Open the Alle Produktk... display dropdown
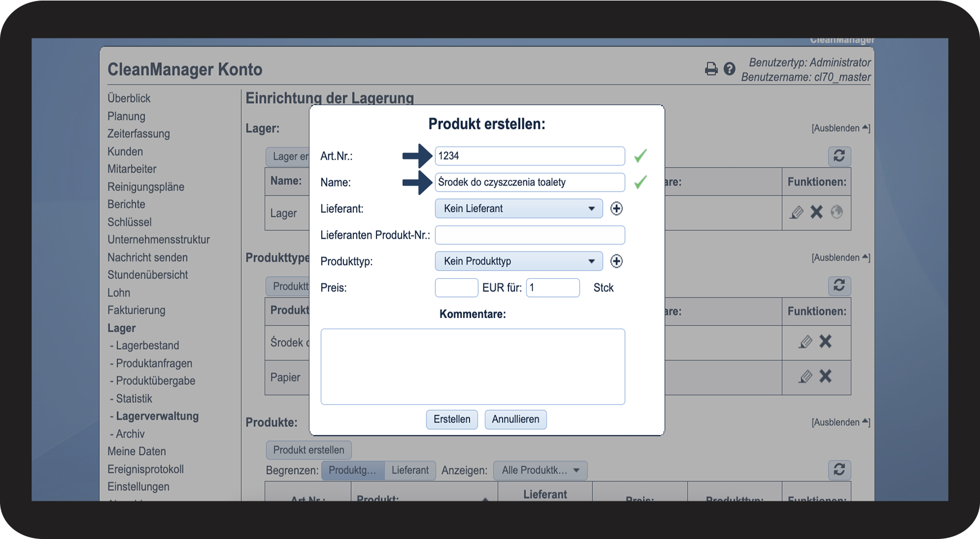The width and height of the screenshot is (980, 539). (x=540, y=471)
